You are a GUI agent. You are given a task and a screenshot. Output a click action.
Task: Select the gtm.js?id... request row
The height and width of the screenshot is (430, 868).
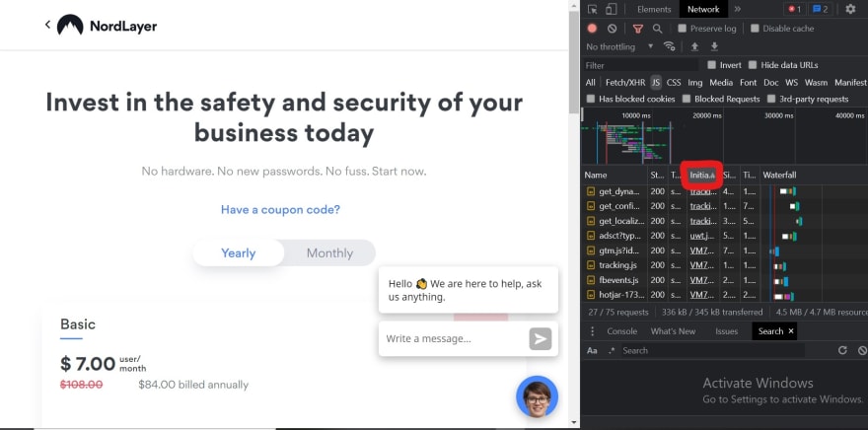[724, 251]
